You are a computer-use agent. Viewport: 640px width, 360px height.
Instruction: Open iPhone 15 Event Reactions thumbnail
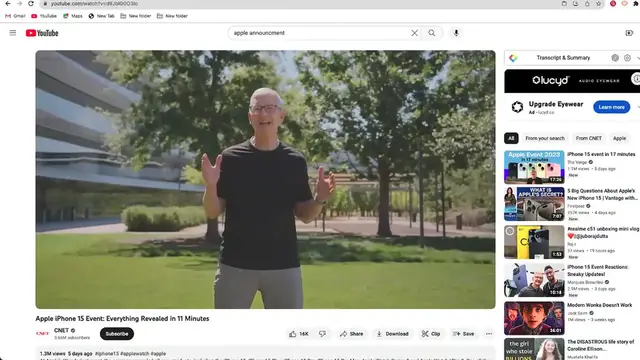pos(534,280)
